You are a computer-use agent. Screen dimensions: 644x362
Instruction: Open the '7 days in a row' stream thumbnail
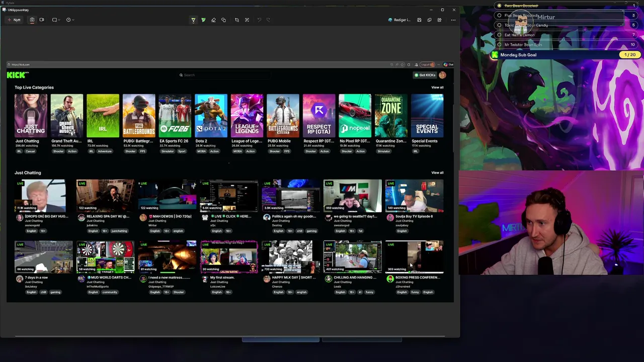(44, 257)
